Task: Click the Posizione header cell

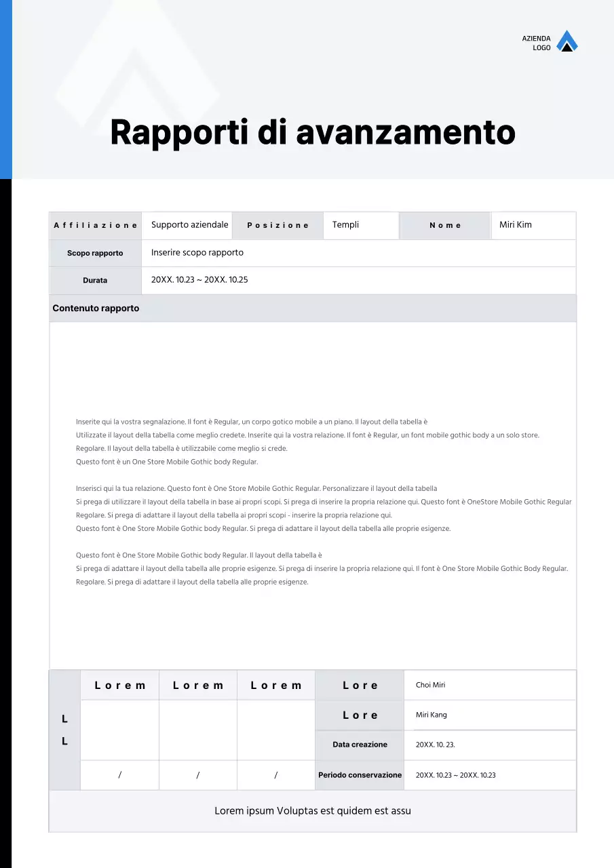Action: [277, 224]
